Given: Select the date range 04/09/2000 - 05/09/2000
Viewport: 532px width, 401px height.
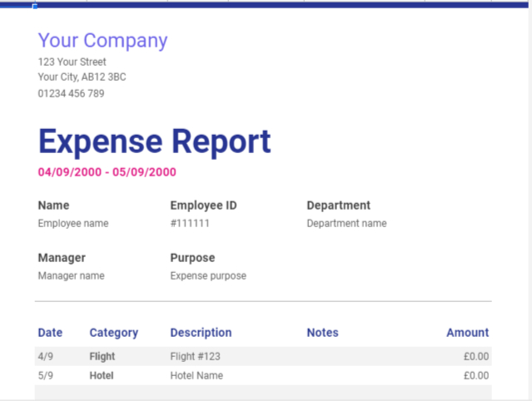Looking at the screenshot, I should [x=107, y=172].
